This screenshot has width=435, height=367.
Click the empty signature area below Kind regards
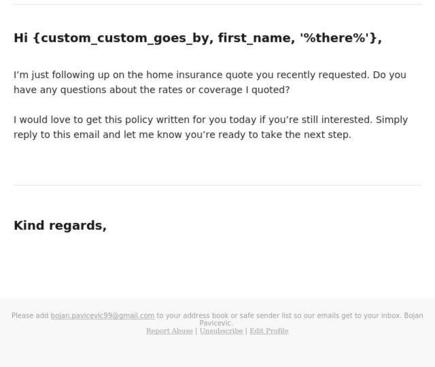(217, 263)
